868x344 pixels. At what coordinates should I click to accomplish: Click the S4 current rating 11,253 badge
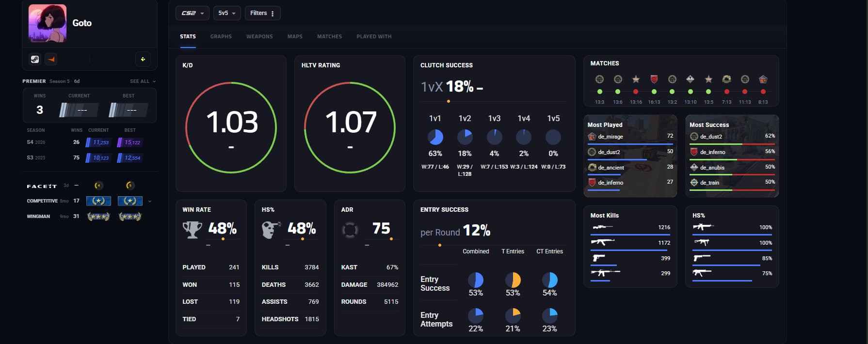(98, 142)
